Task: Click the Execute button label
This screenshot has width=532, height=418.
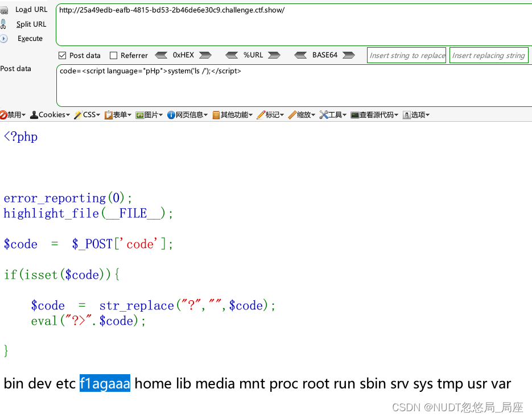Action: click(30, 38)
